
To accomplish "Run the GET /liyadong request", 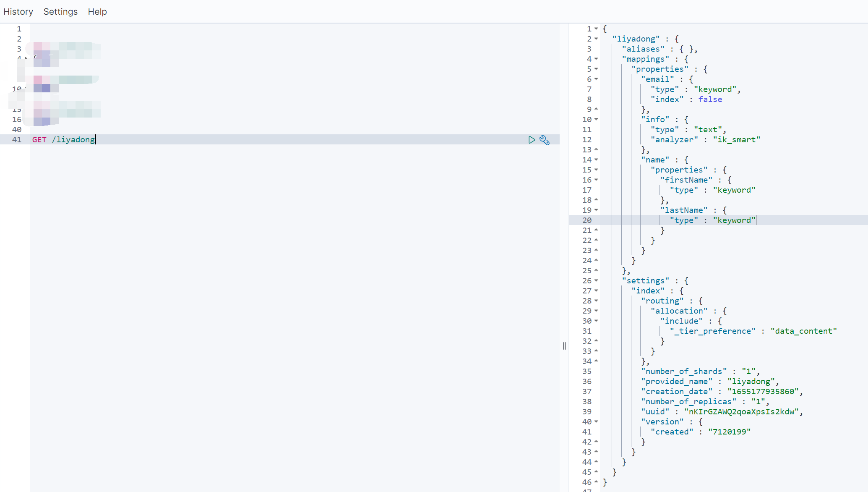I will tap(532, 140).
